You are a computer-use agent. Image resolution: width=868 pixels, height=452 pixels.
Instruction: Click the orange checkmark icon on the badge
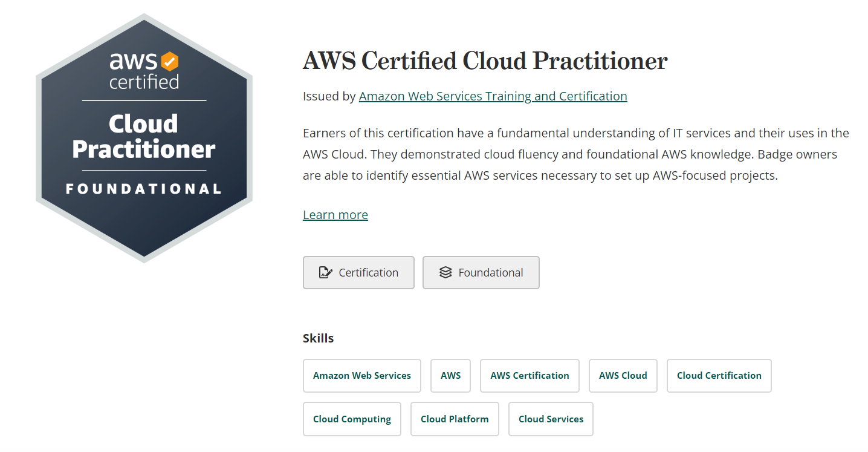[170, 61]
